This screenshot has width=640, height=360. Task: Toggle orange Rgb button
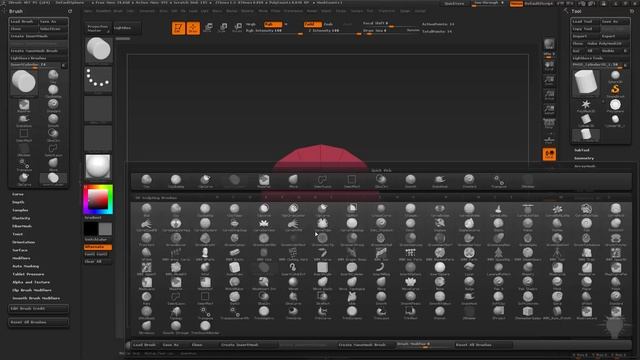pyautogui.click(x=273, y=24)
